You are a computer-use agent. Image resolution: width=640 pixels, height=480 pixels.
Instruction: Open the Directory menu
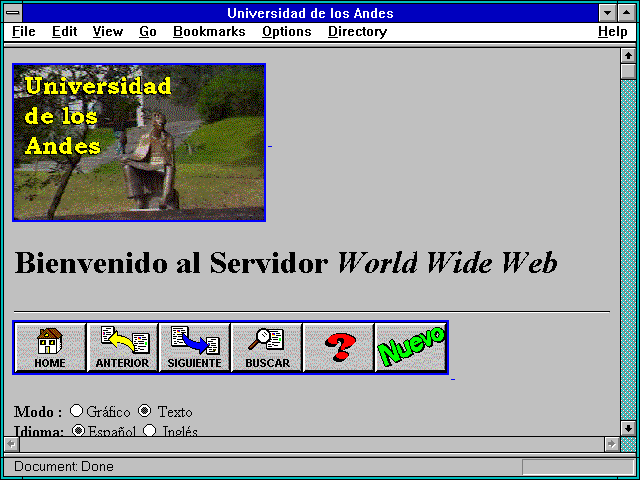click(358, 32)
